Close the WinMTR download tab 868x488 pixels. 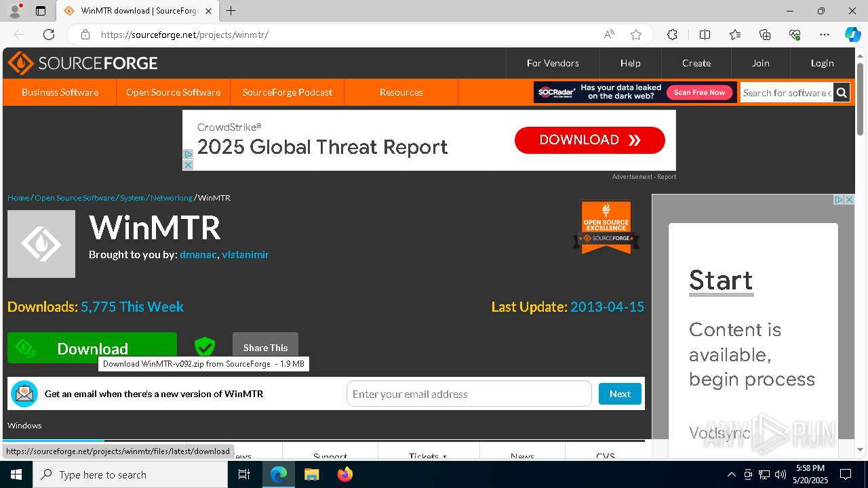tap(209, 11)
